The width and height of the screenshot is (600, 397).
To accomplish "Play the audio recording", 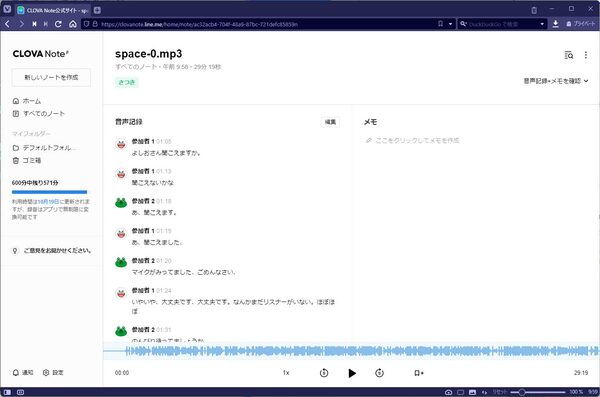I will 352,373.
